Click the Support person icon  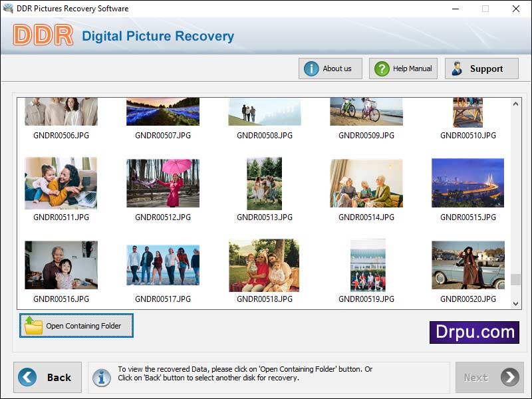point(458,68)
